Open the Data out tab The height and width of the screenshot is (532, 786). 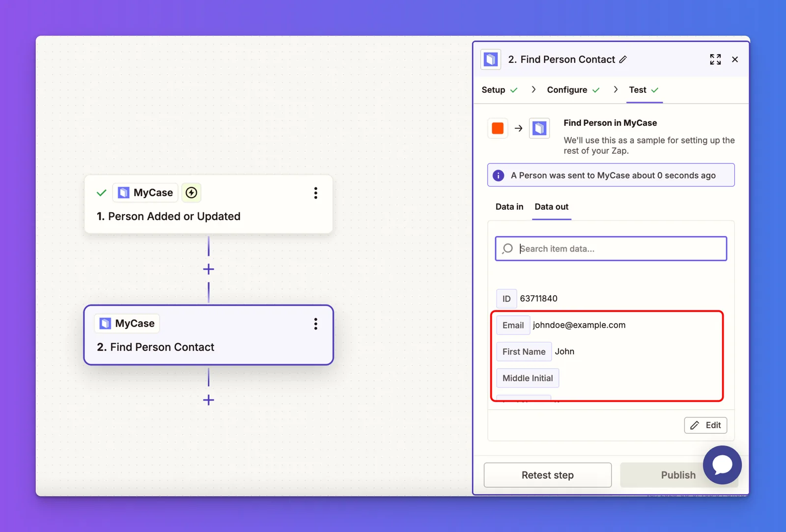point(552,207)
